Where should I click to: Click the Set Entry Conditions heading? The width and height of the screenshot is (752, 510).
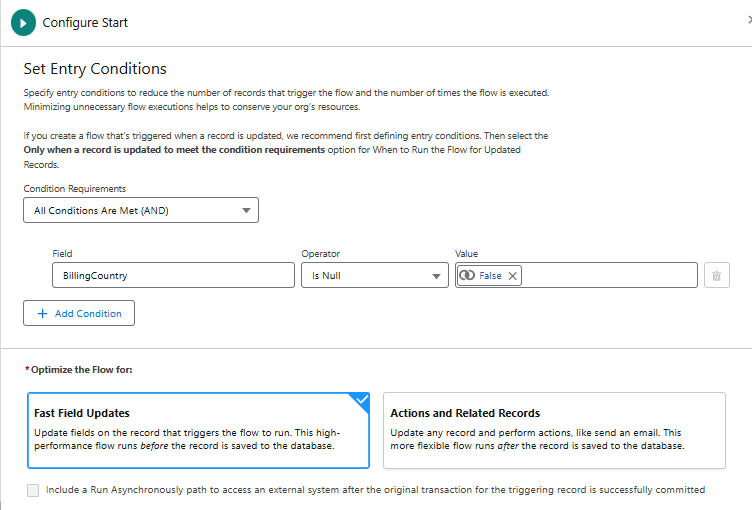pos(95,69)
